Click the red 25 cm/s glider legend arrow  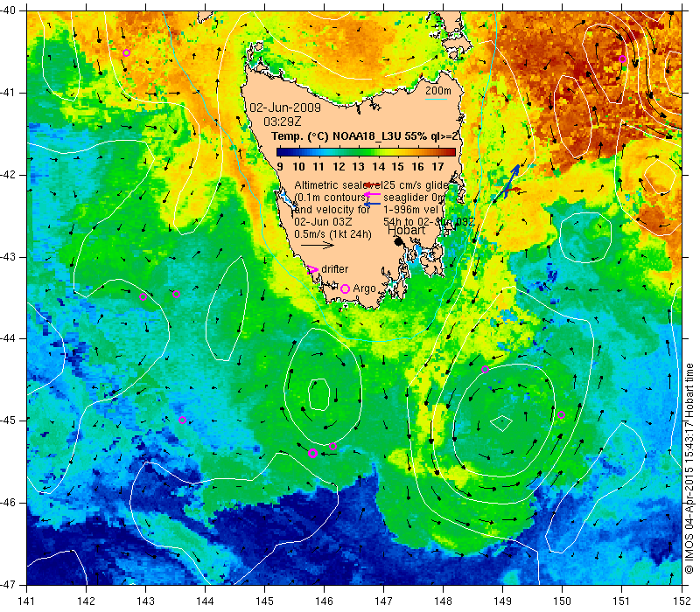374,184
